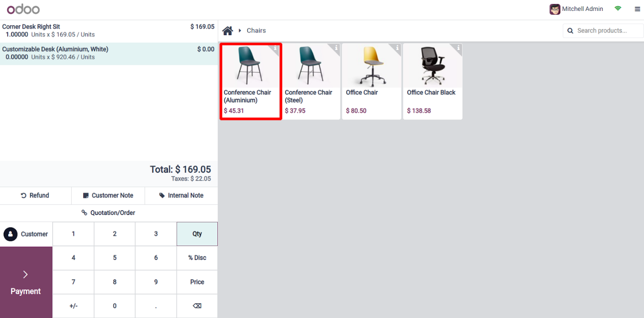Click the Refund button
The width and height of the screenshot is (644, 318).
(x=36, y=195)
